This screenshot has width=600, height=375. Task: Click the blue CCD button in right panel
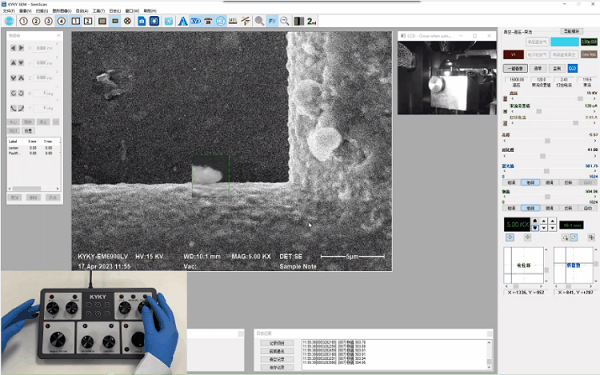coord(572,68)
